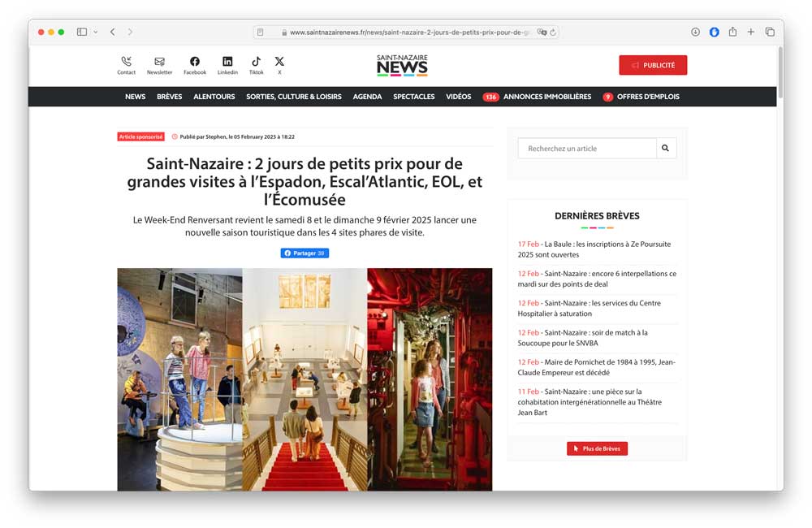Focus the Recherchez un article field
Image resolution: width=812 pixels, height=528 pixels.
coord(586,149)
